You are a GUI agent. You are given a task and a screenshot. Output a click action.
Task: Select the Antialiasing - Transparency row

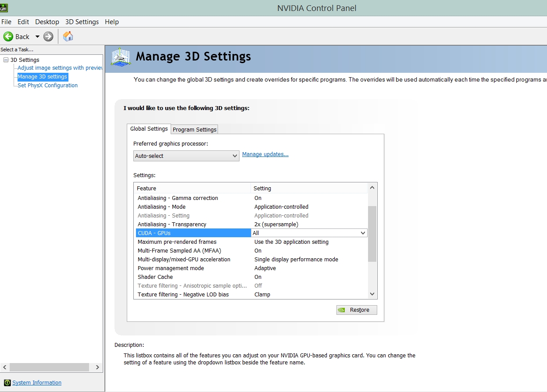pyautogui.click(x=251, y=225)
